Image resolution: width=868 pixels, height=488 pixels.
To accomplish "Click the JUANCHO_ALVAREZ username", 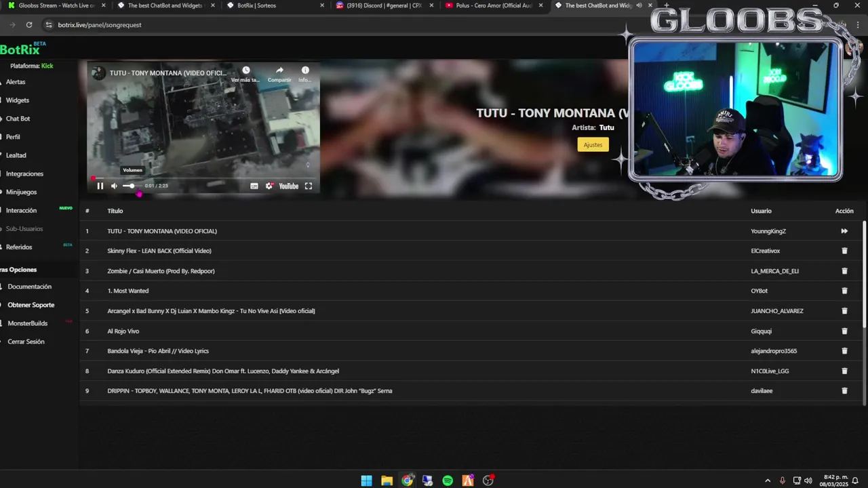I will (x=777, y=311).
